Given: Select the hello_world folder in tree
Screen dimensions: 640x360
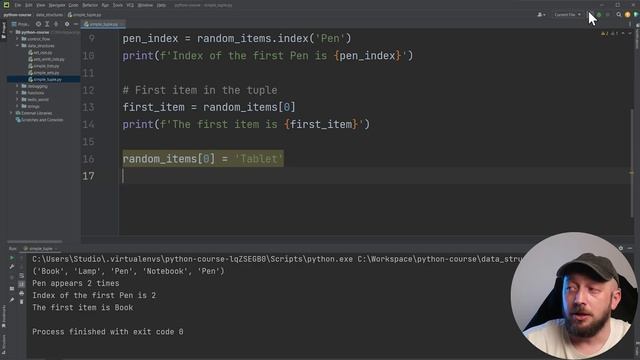Looking at the screenshot, I should click(x=35, y=100).
